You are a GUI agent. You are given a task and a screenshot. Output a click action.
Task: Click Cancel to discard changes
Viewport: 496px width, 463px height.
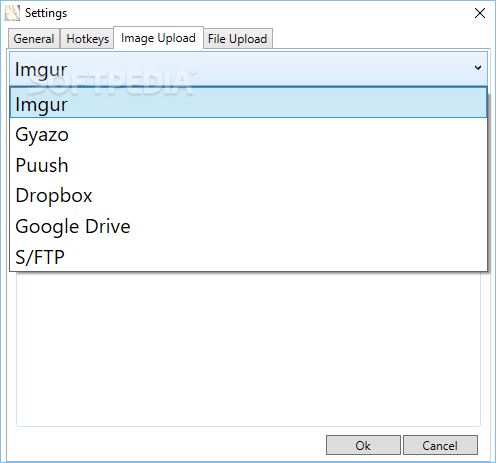440,445
